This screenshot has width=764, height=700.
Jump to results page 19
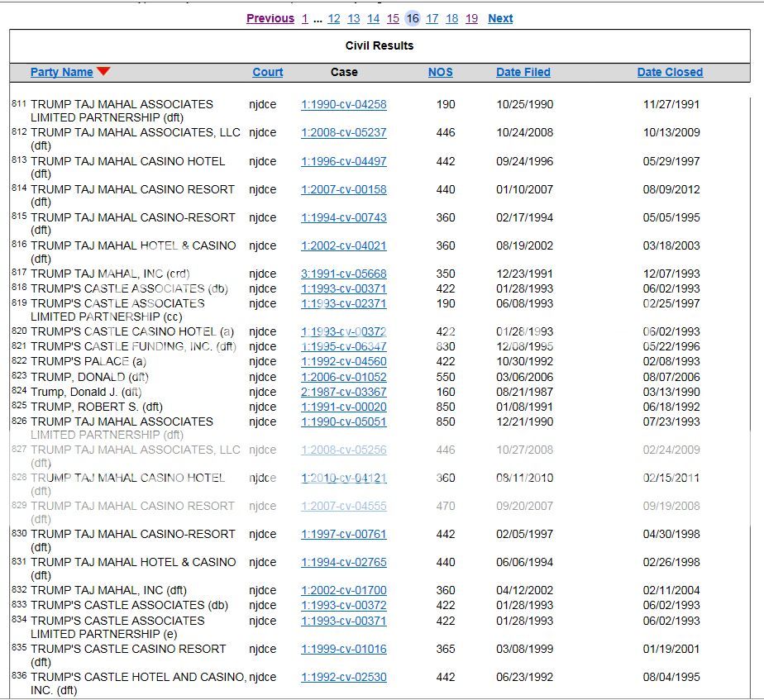471,18
